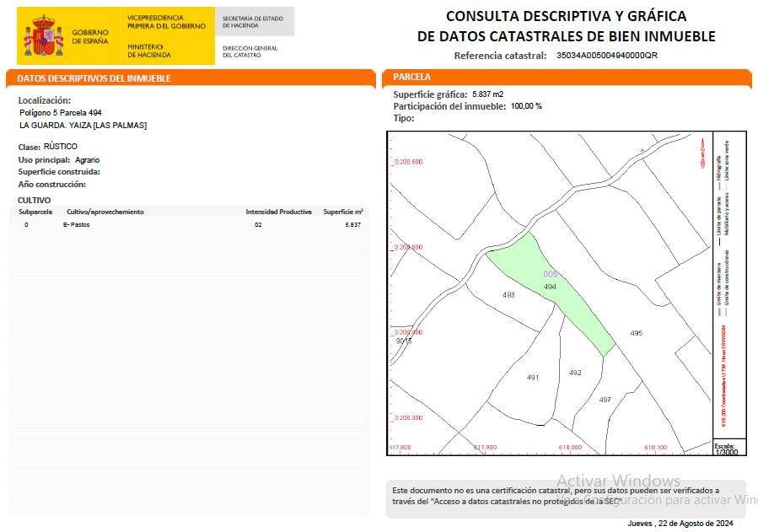Click parcel 492 on the map

[x=575, y=373]
